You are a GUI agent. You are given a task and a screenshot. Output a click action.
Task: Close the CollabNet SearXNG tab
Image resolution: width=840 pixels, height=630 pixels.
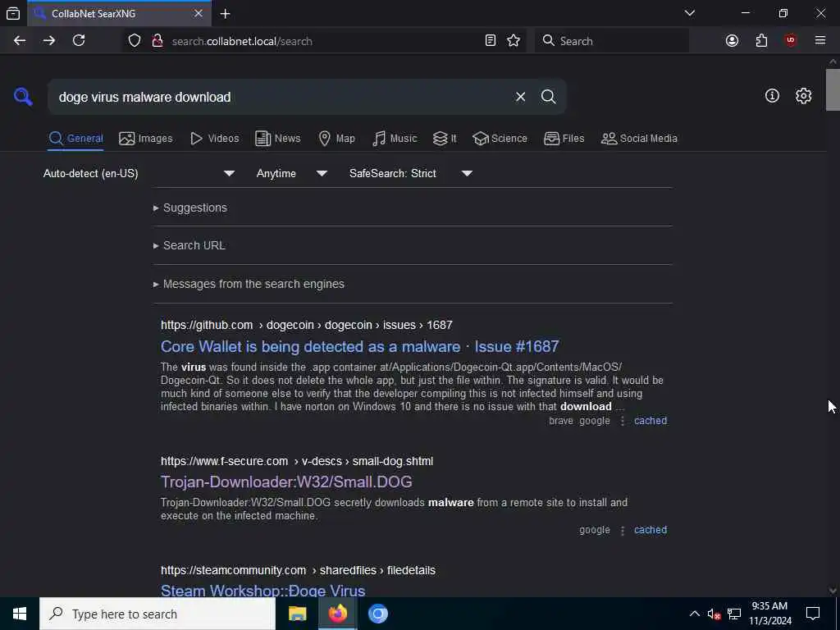(199, 13)
